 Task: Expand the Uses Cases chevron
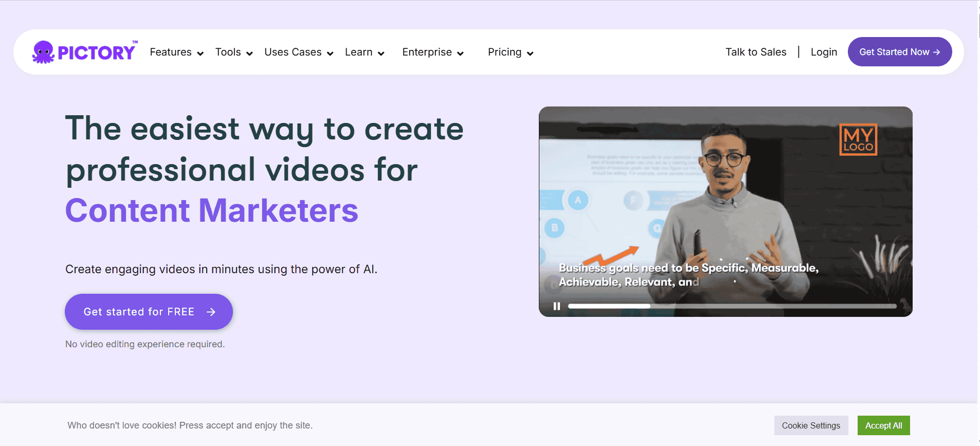tap(330, 53)
